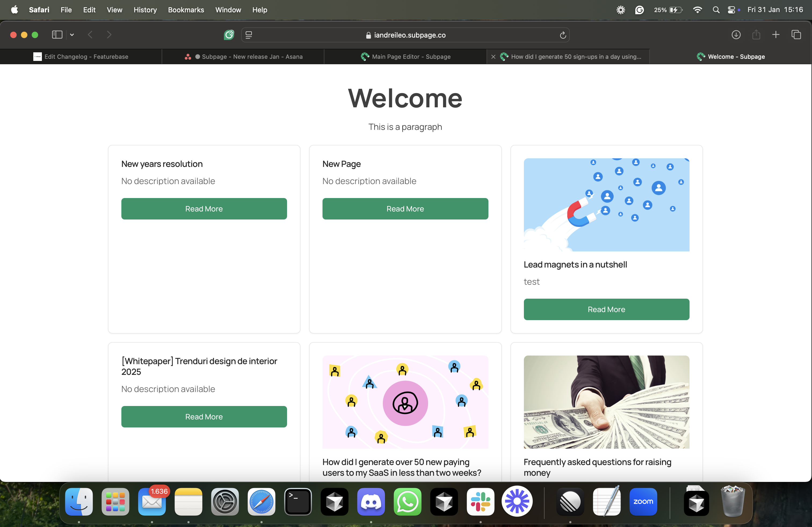The height and width of the screenshot is (527, 812).
Task: Show the Reader page menu icon
Action: tap(249, 35)
